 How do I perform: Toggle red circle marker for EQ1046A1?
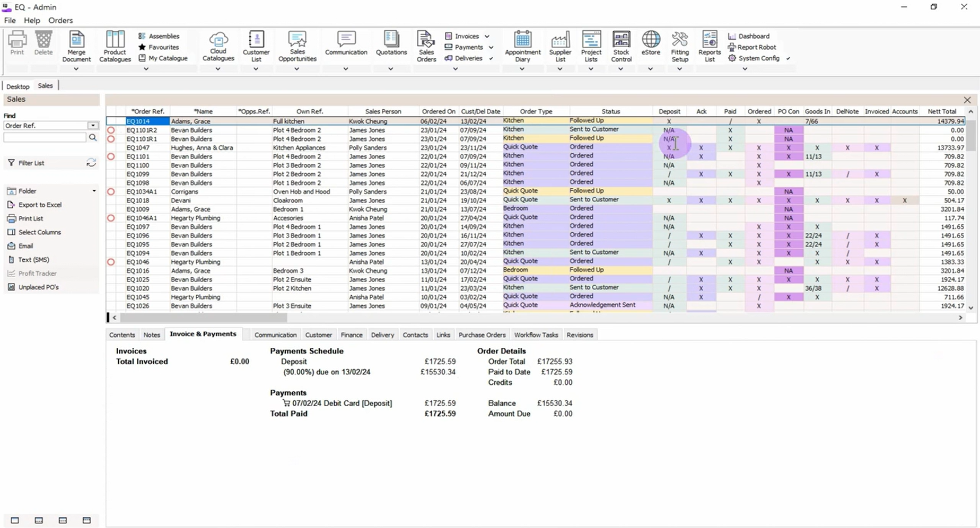pos(111,218)
